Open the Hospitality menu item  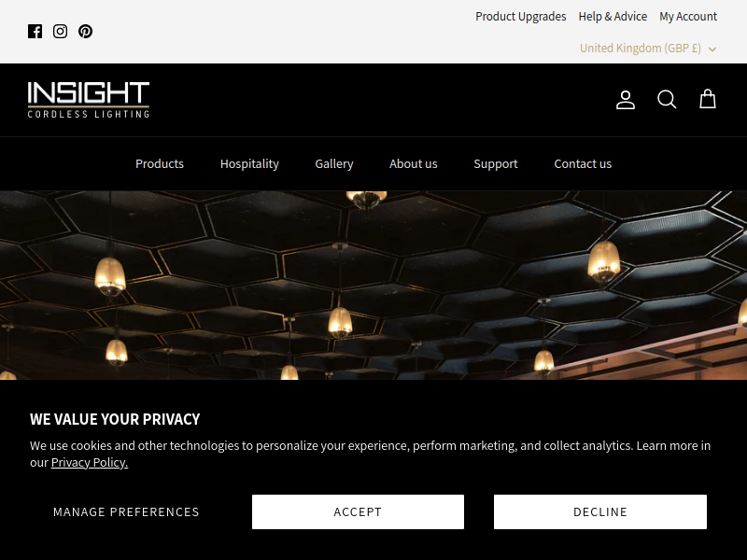(x=249, y=164)
